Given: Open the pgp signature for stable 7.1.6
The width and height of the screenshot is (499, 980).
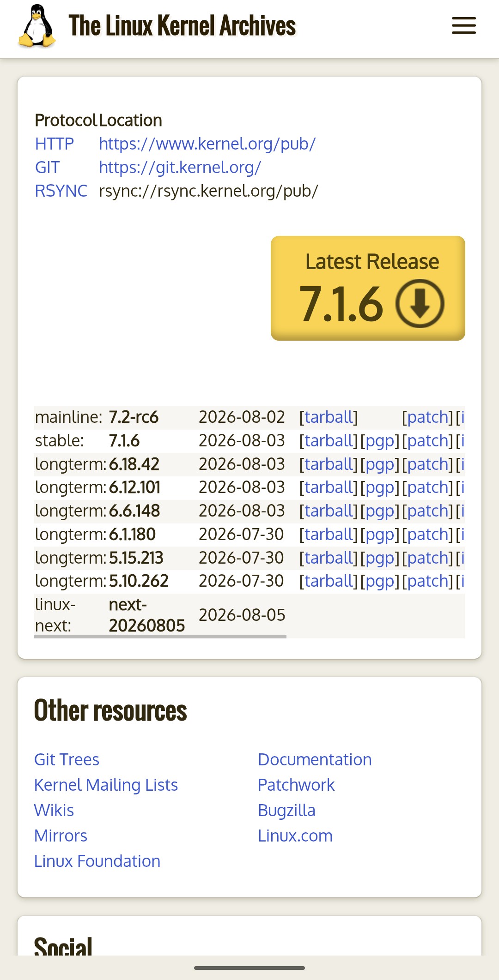Looking at the screenshot, I should pyautogui.click(x=380, y=441).
